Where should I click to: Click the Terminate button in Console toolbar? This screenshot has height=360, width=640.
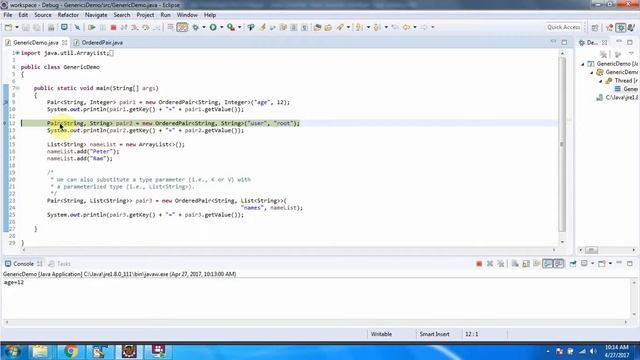479,264
